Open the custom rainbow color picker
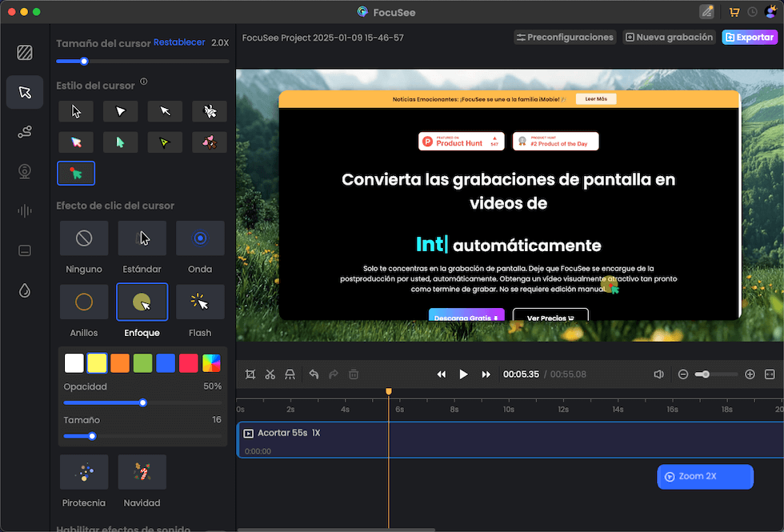Screen dimensions: 784x532 211,363
